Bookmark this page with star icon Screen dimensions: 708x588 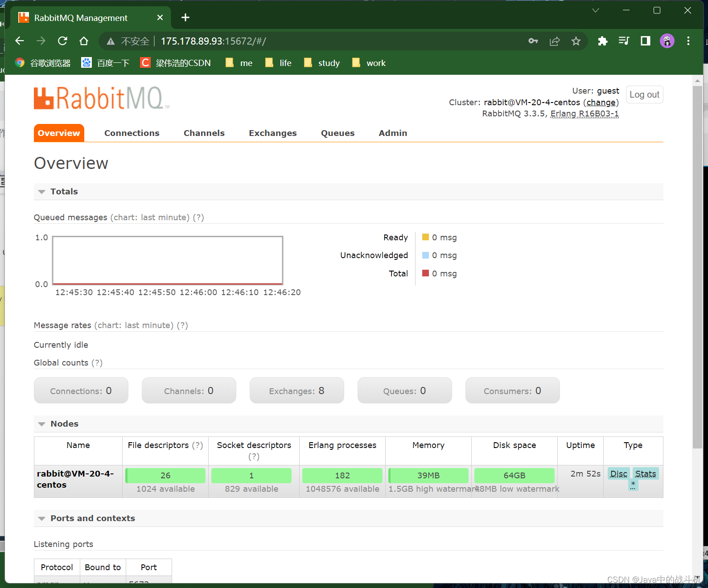(576, 41)
